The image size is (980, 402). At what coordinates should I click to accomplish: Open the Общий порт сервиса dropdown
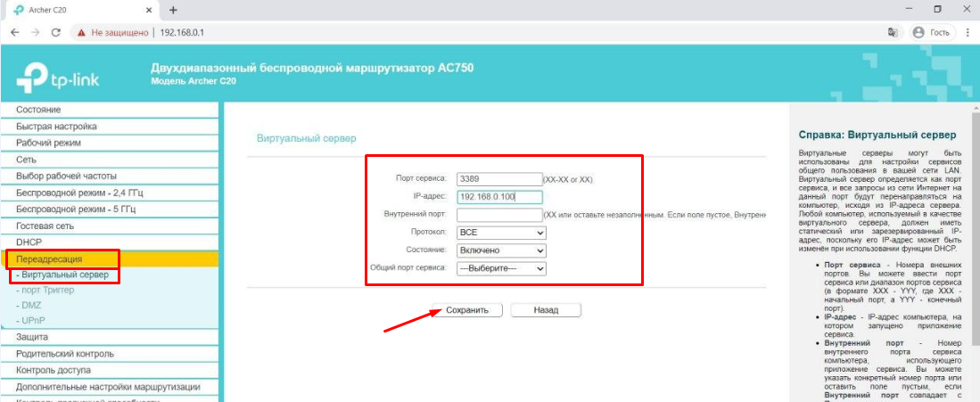click(x=501, y=268)
